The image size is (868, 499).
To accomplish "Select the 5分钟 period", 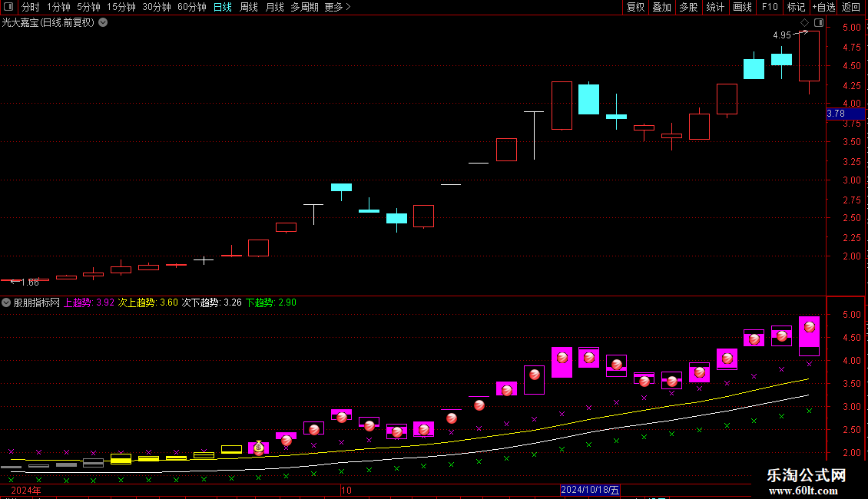I will click(88, 7).
